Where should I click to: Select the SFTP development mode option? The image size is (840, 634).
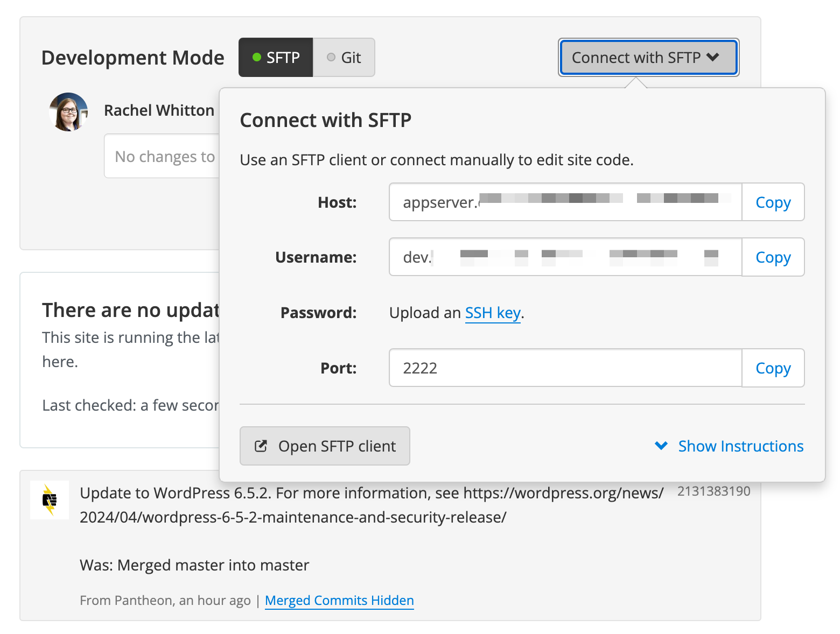coord(276,57)
